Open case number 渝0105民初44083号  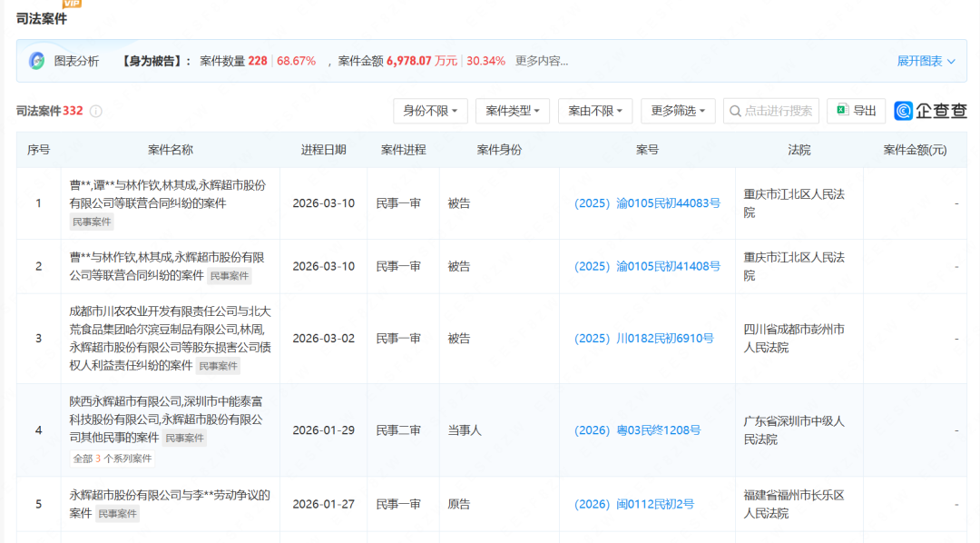647,203
